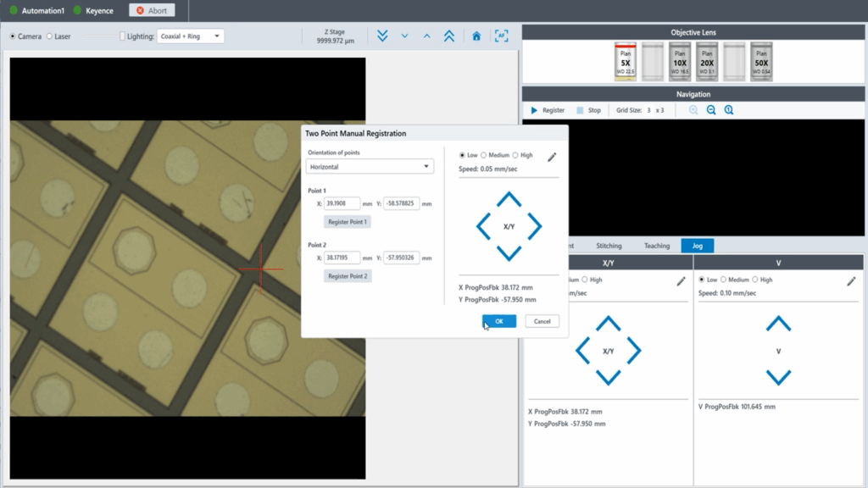The height and width of the screenshot is (488, 868).
Task: Click the Point 2 X coordinate field
Action: point(342,258)
